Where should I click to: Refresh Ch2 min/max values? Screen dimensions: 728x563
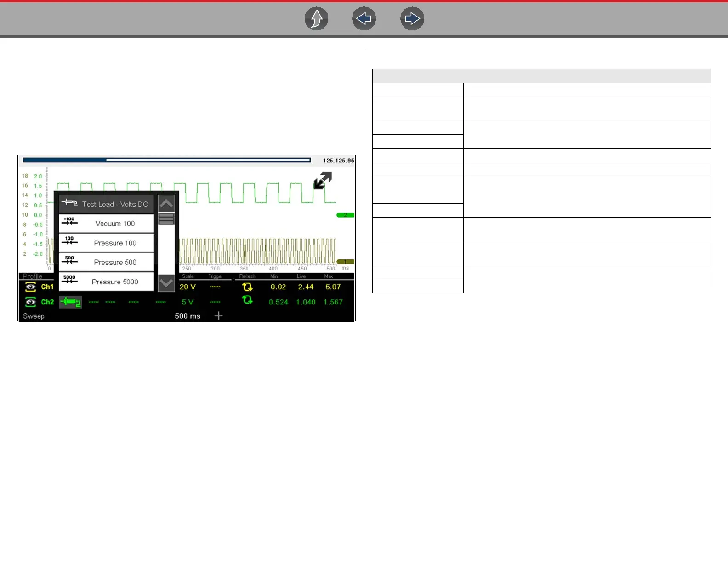pos(247,300)
